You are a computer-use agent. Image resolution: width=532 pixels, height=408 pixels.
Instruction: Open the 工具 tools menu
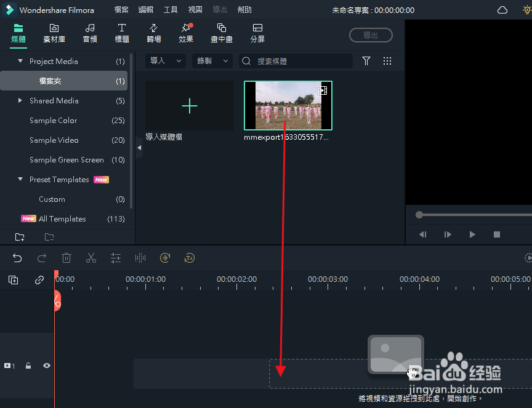(x=171, y=10)
